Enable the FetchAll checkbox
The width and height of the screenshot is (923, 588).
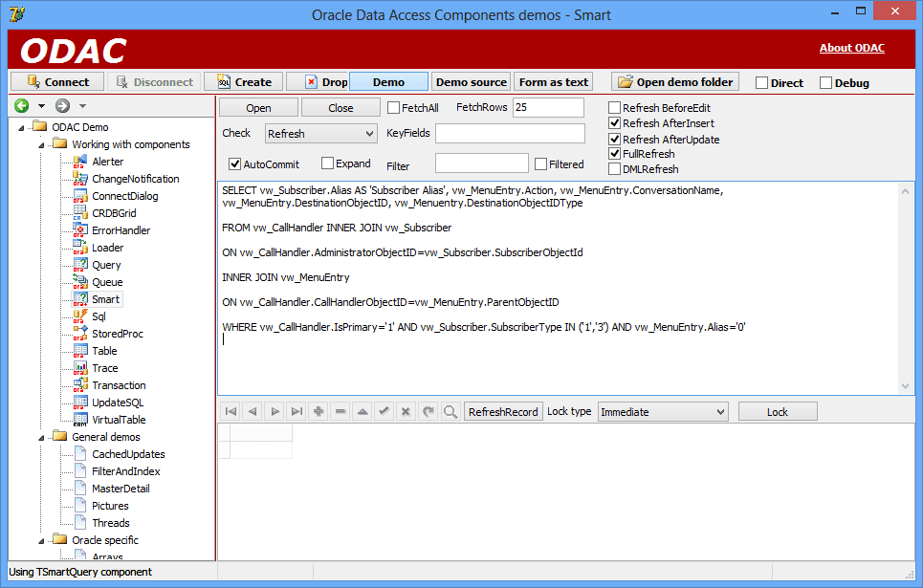point(394,108)
